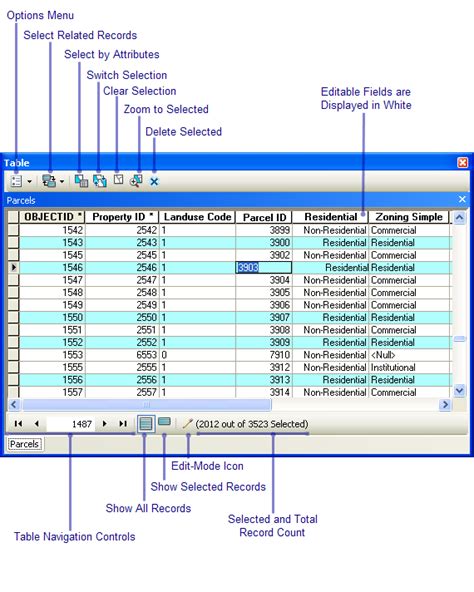
Task: Click the Property ID cell 2552
Action: (x=122, y=342)
